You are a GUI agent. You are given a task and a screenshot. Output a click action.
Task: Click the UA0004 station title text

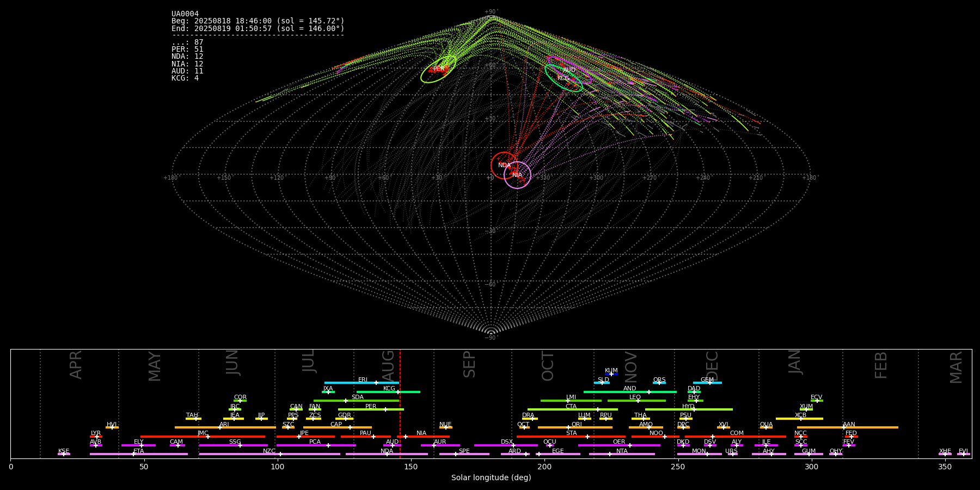coord(185,14)
